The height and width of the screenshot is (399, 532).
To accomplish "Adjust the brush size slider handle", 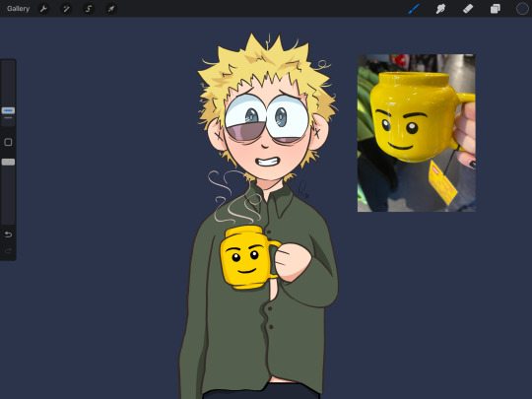I will 8,110.
